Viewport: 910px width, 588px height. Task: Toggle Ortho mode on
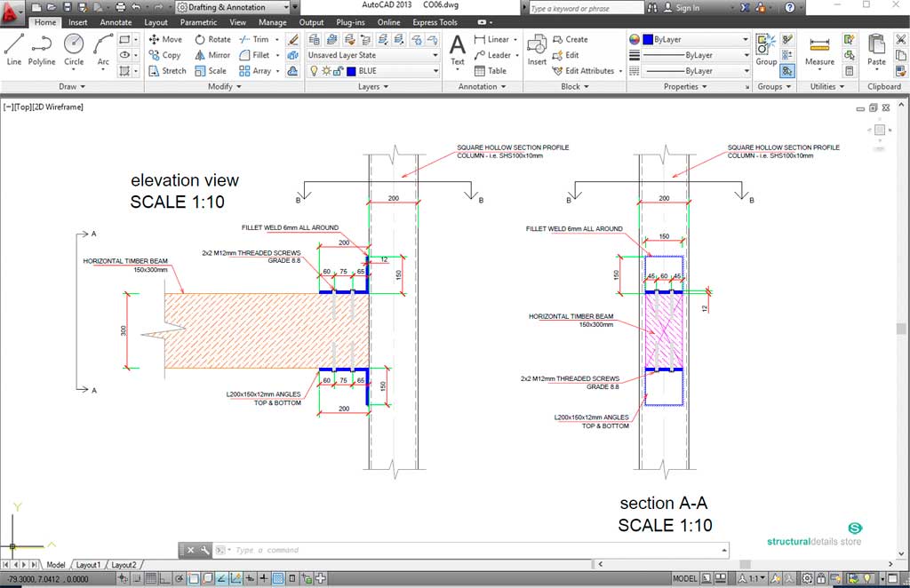pos(165,577)
